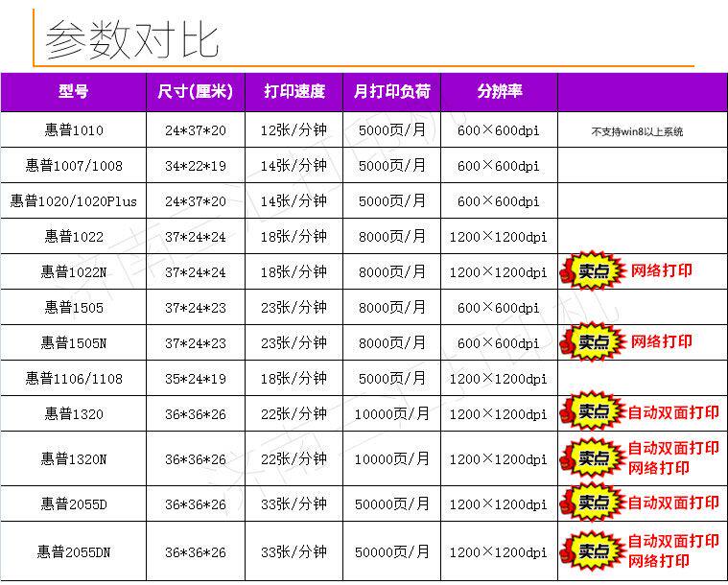Screen dimensions: 728x585
Task: Click the 12张/分钟 speed cell
Action: click(294, 130)
